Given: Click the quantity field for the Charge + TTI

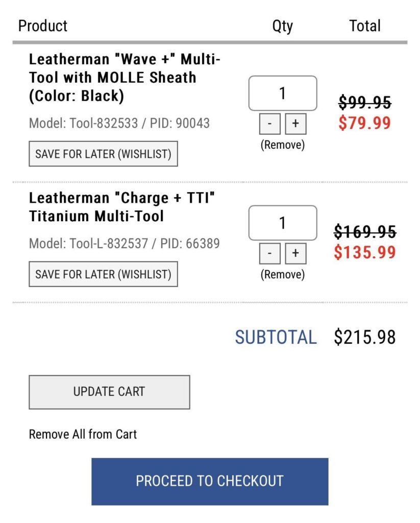Looking at the screenshot, I should click(282, 224).
